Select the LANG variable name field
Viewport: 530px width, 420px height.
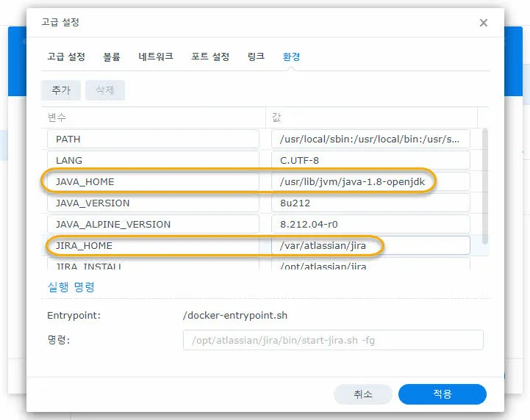coord(153,160)
